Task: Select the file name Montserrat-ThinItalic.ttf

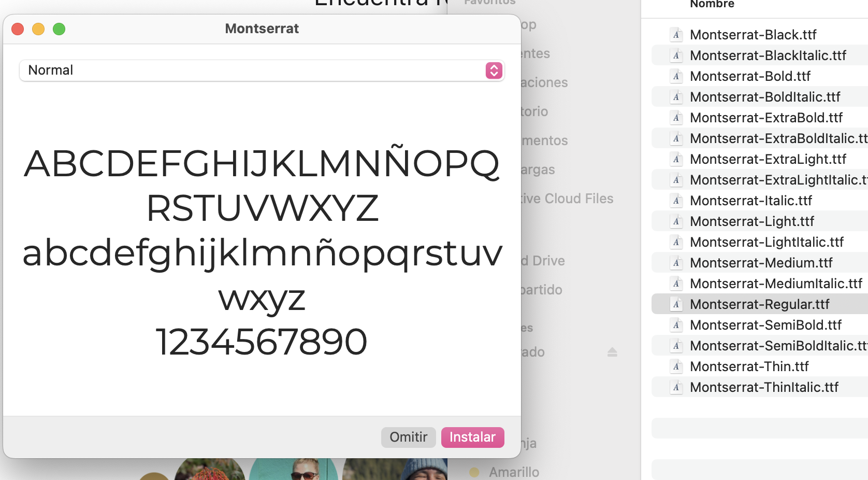Action: click(x=764, y=387)
